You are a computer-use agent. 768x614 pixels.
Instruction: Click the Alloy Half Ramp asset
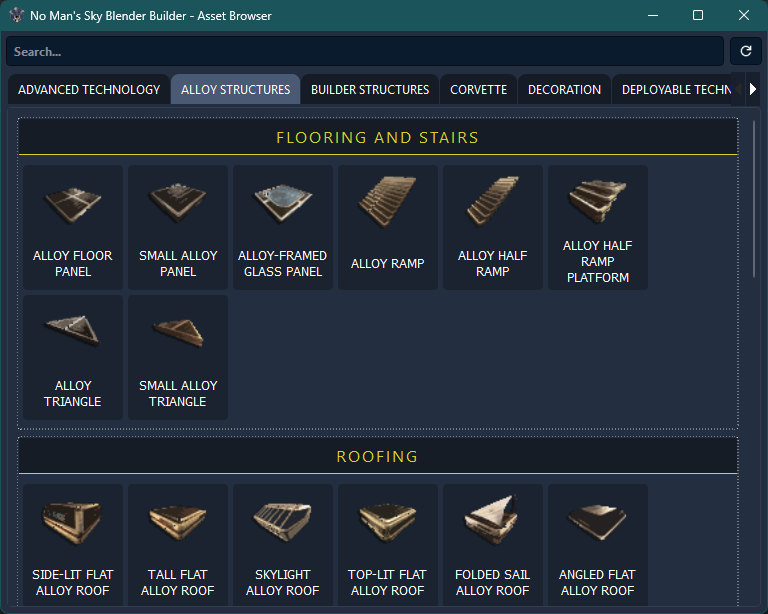pyautogui.click(x=493, y=228)
